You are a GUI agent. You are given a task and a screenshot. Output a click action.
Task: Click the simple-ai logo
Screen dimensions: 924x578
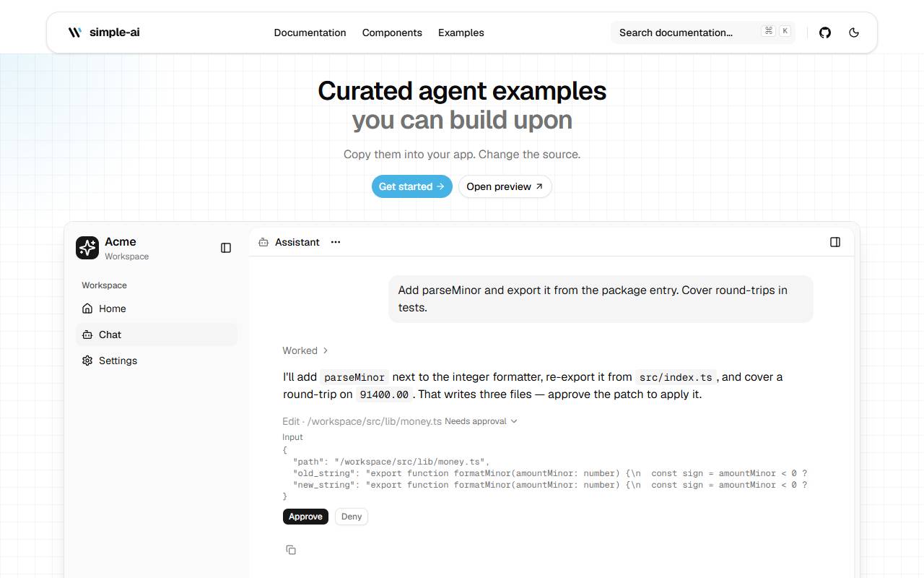104,33
